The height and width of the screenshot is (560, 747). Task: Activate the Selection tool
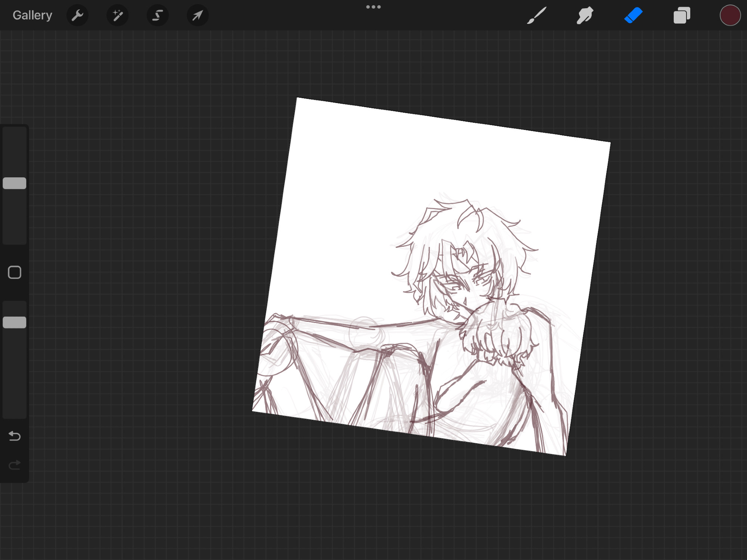coord(158,15)
